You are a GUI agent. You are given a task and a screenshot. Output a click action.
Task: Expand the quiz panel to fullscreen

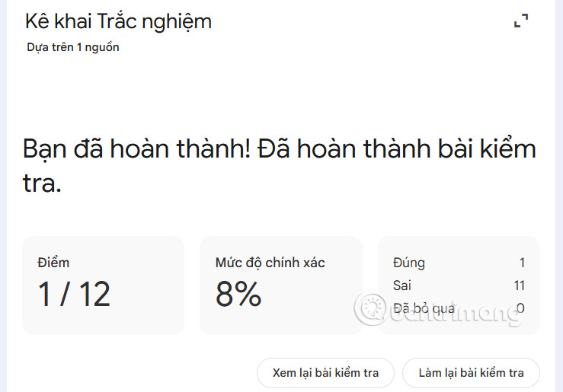coord(521,21)
